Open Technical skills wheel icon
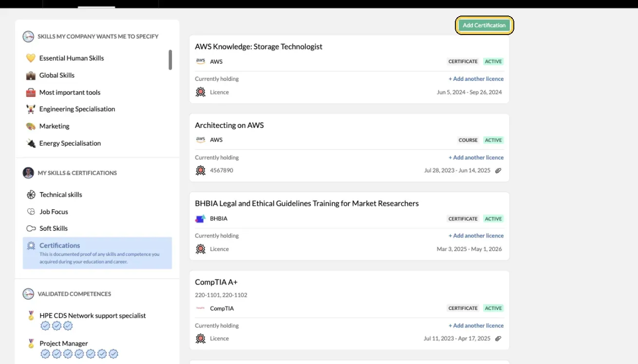 pyautogui.click(x=31, y=195)
